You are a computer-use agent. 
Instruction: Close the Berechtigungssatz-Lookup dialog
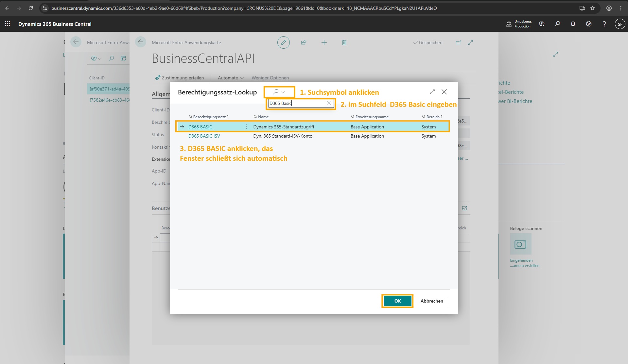[444, 92]
